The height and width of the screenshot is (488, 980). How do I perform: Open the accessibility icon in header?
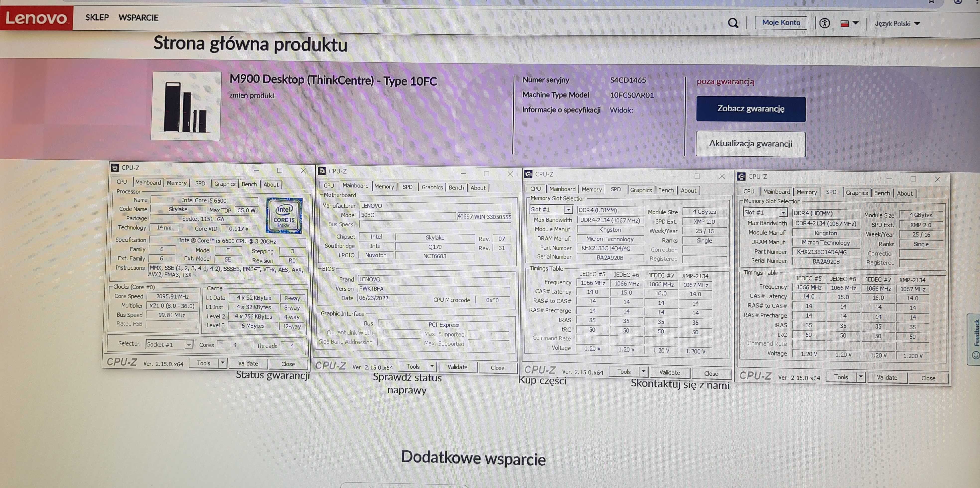[824, 23]
